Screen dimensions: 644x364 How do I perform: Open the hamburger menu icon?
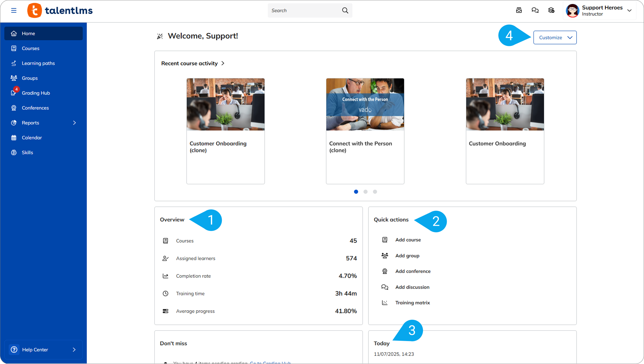click(x=14, y=11)
